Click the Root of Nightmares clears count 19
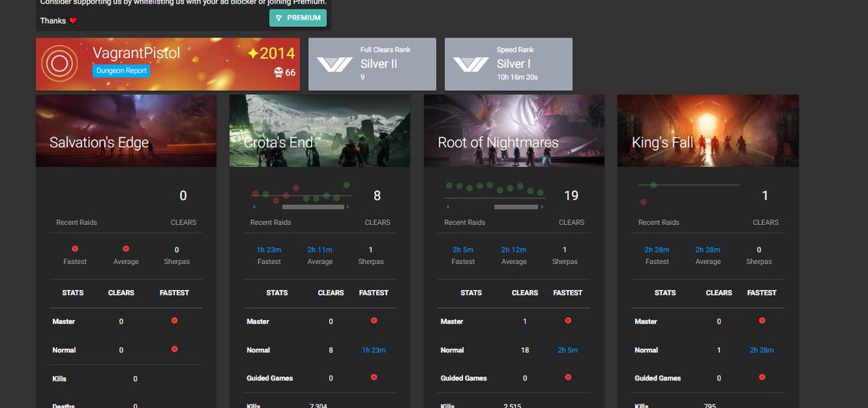 [571, 195]
